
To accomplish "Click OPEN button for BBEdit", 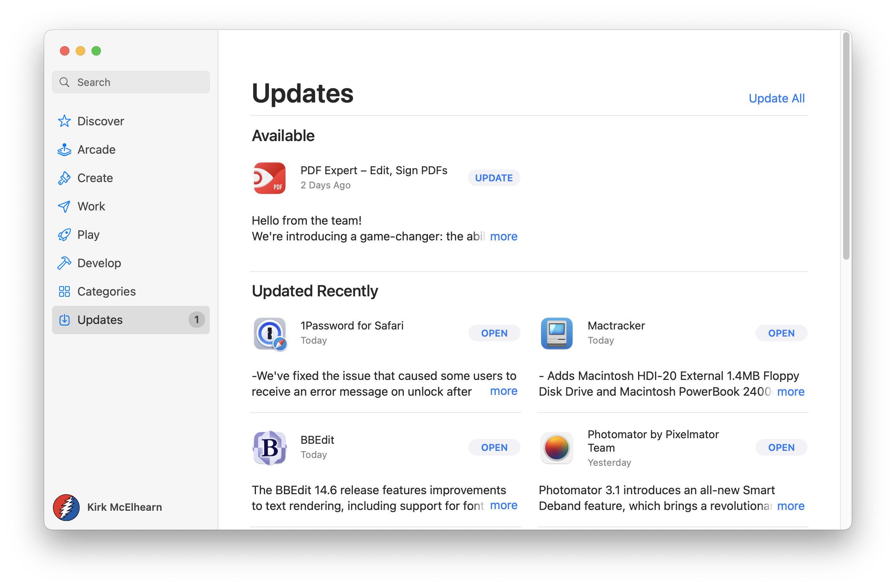I will tap(494, 447).
